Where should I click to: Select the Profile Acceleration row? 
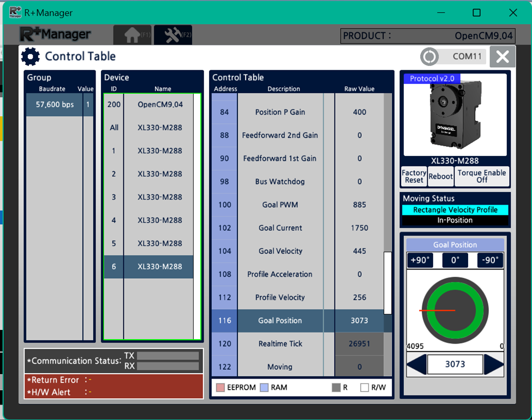point(297,274)
